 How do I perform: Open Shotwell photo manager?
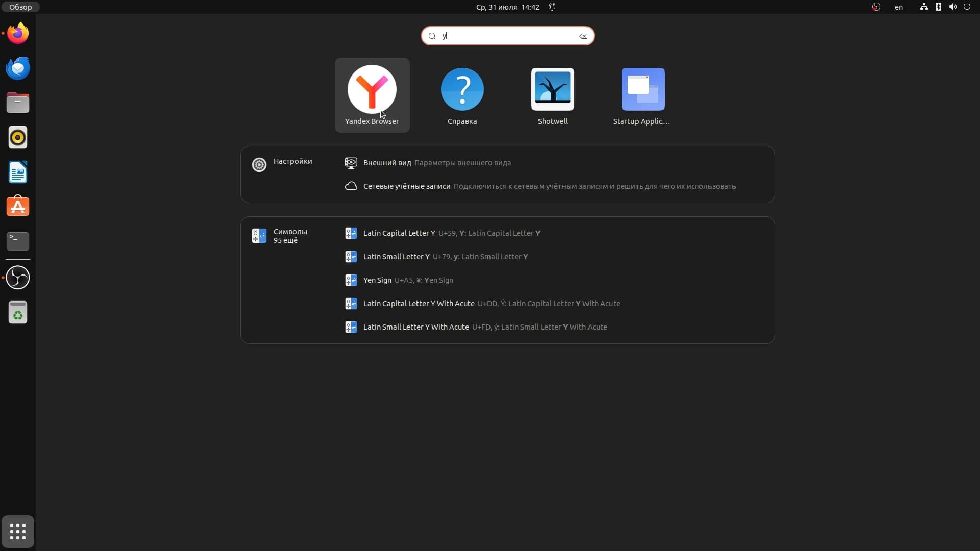pos(552,95)
